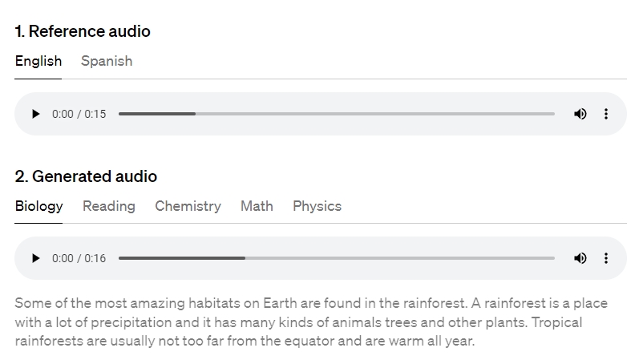Image resolution: width=635 pixels, height=364 pixels.
Task: Open the Chemistry tab
Action: [188, 206]
